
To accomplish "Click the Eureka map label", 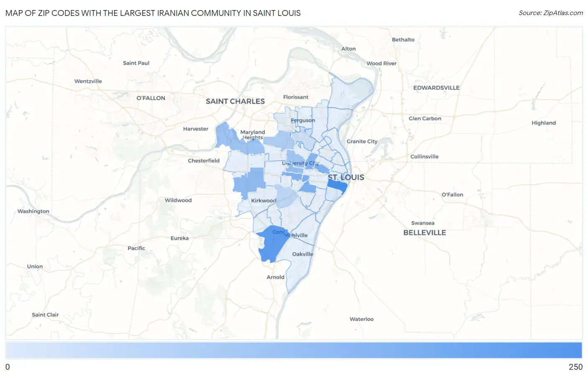I will (x=179, y=238).
